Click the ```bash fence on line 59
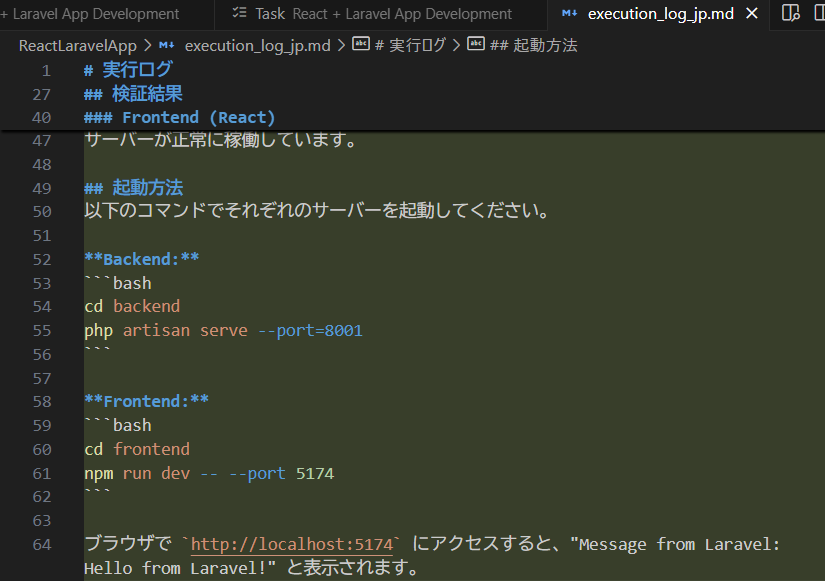 click(x=118, y=425)
